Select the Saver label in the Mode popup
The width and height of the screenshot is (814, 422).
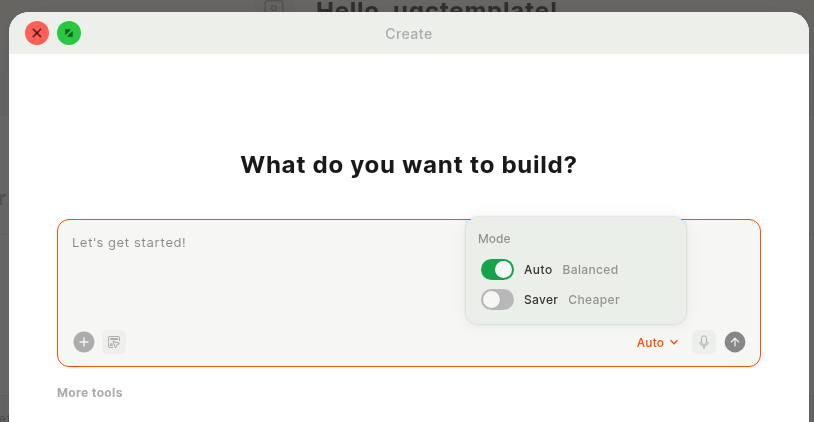[x=540, y=300]
